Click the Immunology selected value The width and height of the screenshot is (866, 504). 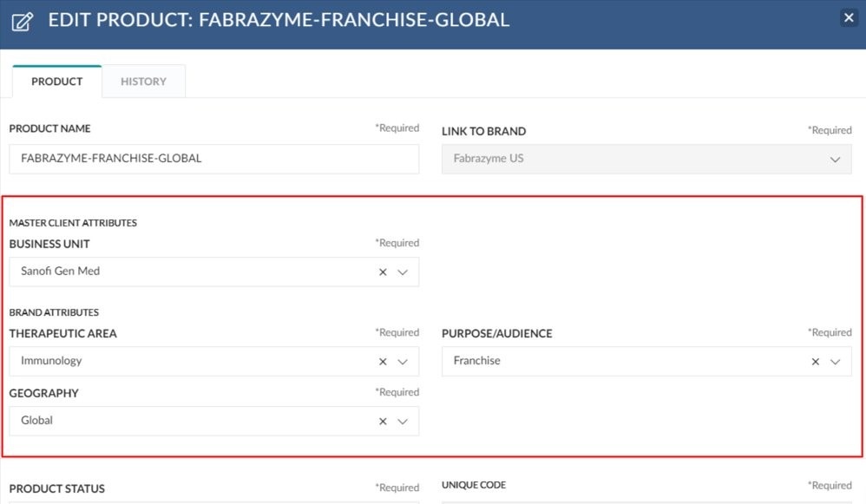(51, 361)
